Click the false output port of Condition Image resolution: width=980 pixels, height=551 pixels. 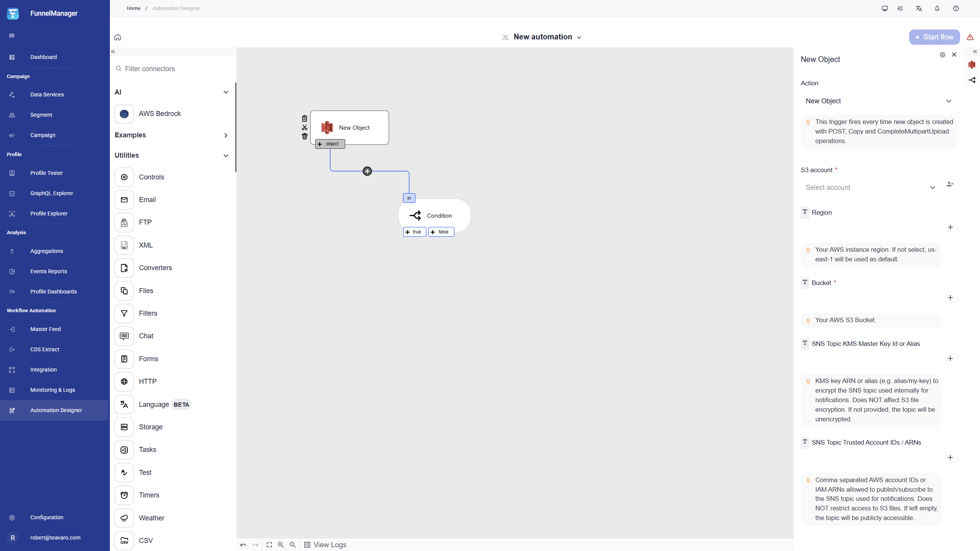(x=441, y=232)
